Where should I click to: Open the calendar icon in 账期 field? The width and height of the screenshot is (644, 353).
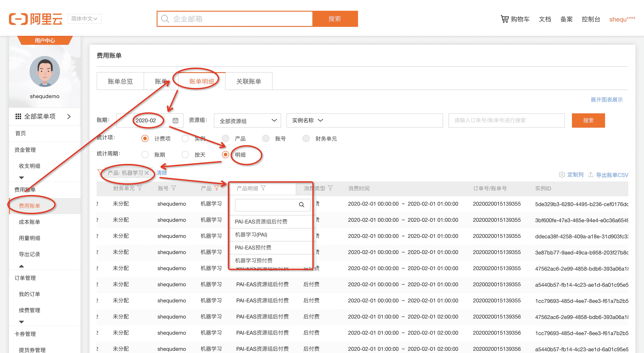coord(175,121)
